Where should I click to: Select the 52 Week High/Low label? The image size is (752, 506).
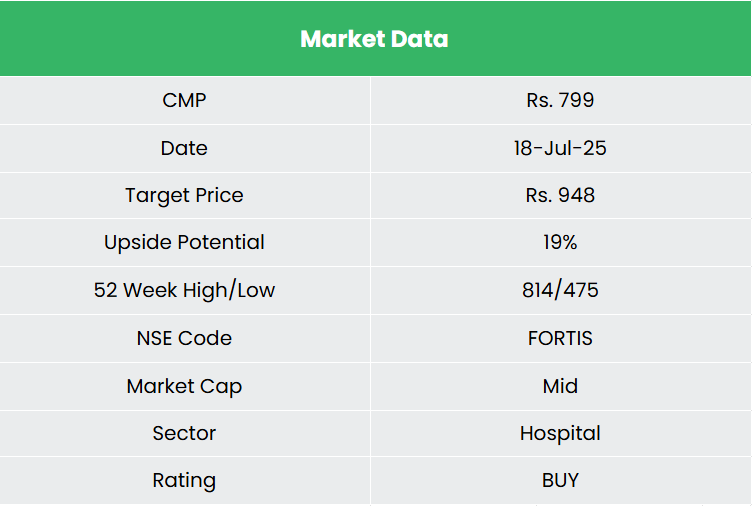coord(184,290)
